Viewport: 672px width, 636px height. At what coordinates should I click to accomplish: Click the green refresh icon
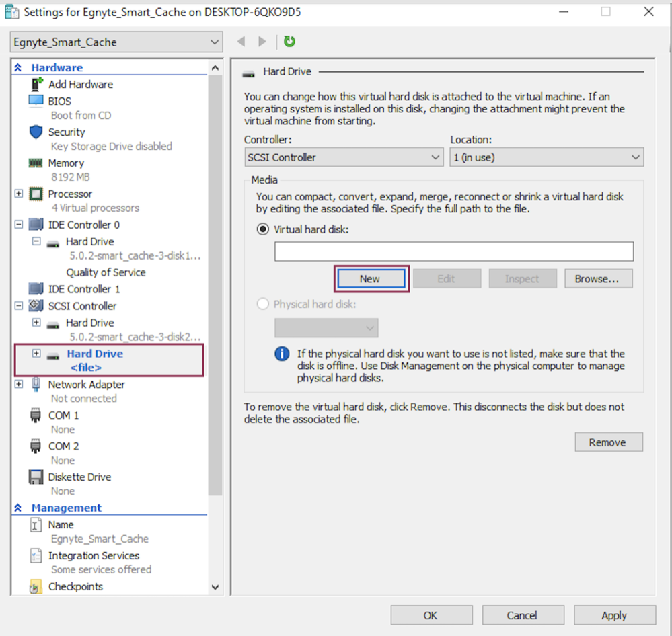pos(290,42)
